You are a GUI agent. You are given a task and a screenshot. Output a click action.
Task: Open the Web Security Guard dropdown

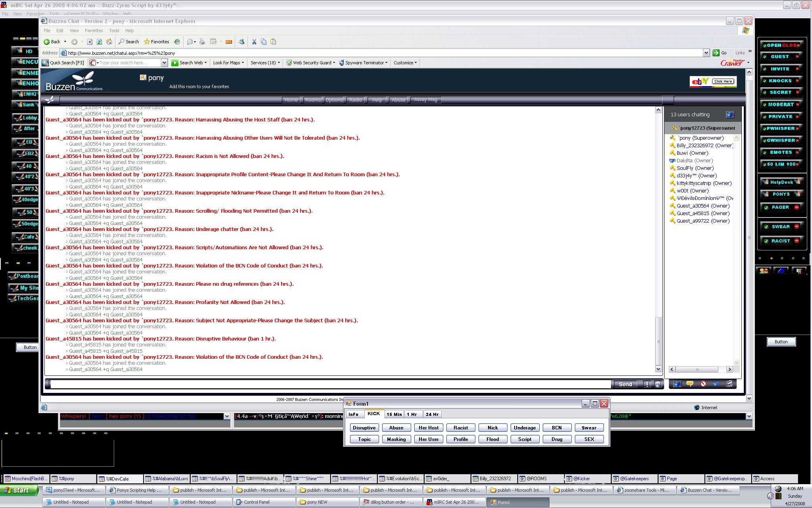coord(334,63)
